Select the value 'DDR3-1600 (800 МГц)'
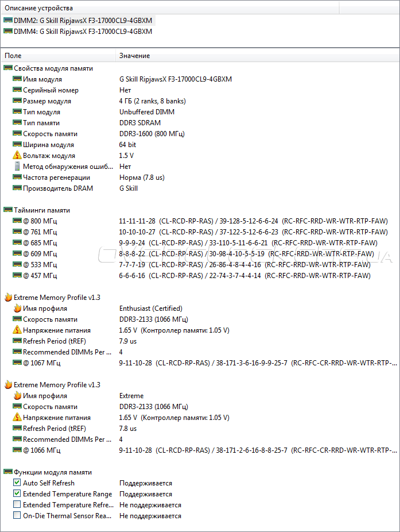 point(152,134)
